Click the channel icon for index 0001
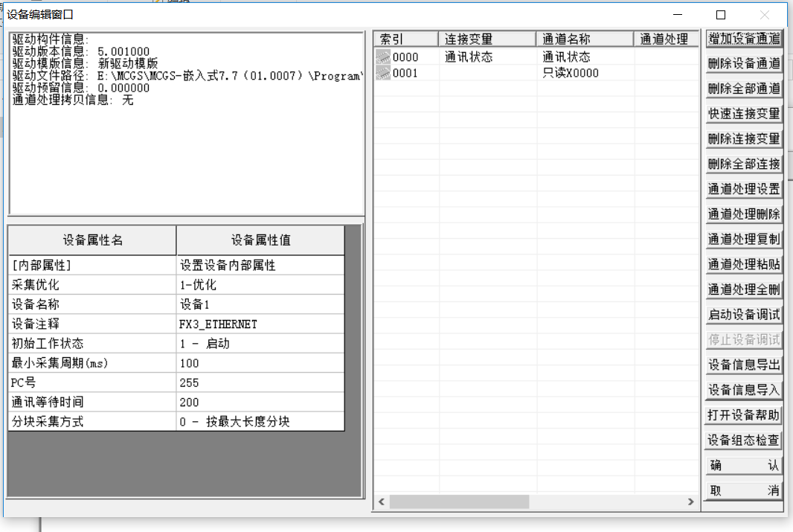Viewport: 793px width, 532px height. (x=382, y=73)
